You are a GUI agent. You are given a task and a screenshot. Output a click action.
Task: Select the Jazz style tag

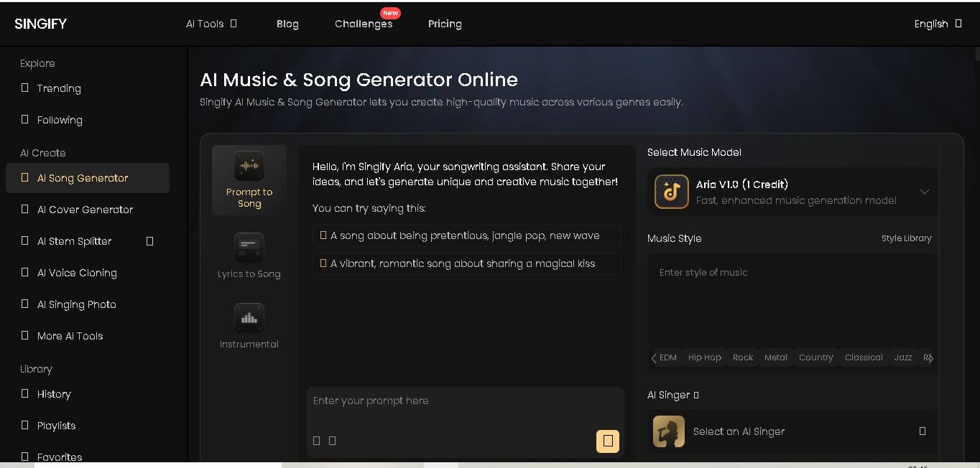pos(903,357)
